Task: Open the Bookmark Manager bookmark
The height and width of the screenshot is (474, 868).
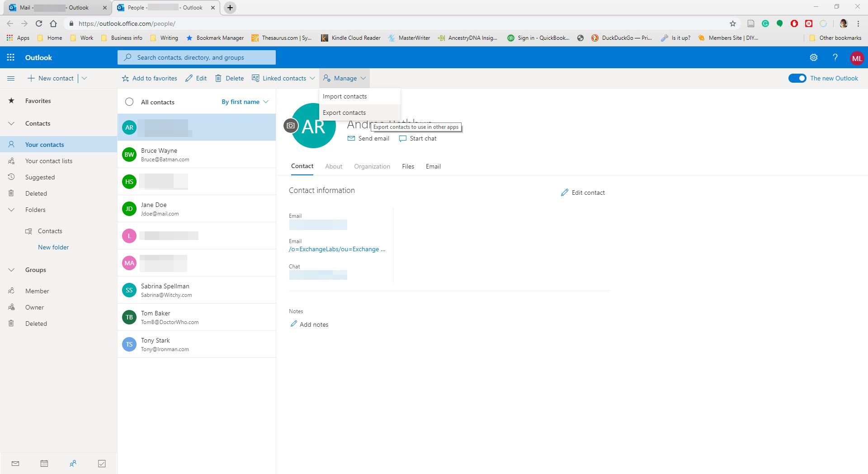Action: click(x=215, y=38)
